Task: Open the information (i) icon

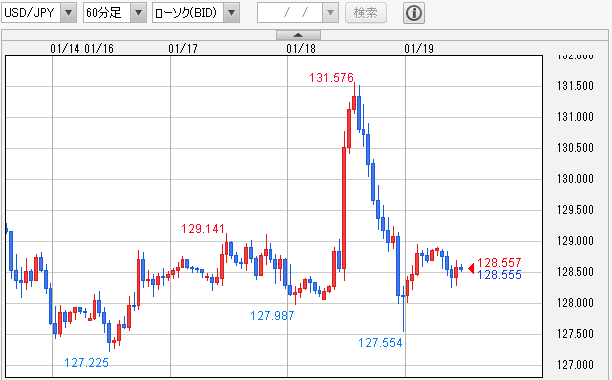Action: coord(414,13)
